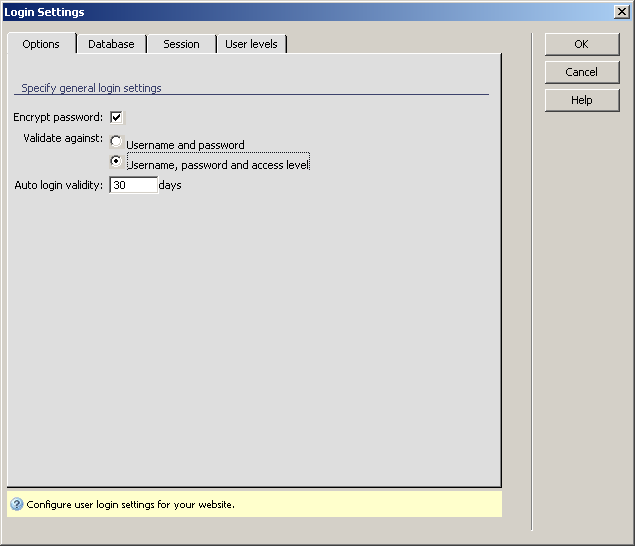Screen dimensions: 635x546
Task: Click the Specify general login settings heading
Action: (91, 88)
